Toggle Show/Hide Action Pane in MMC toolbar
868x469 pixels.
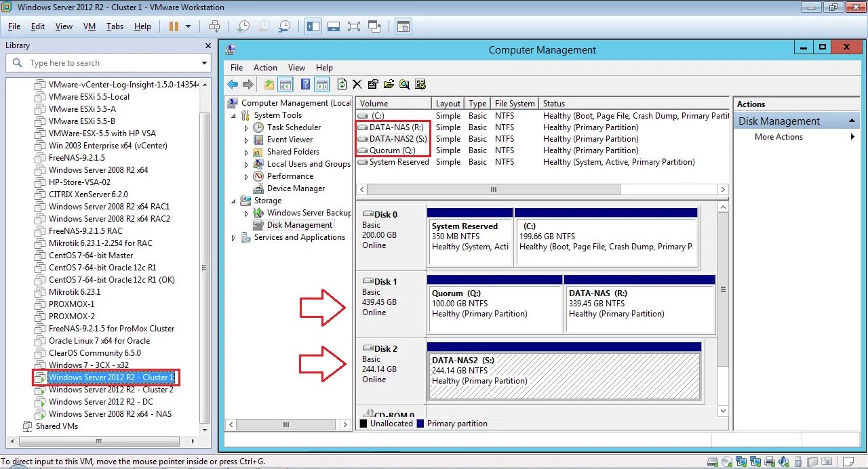click(321, 84)
